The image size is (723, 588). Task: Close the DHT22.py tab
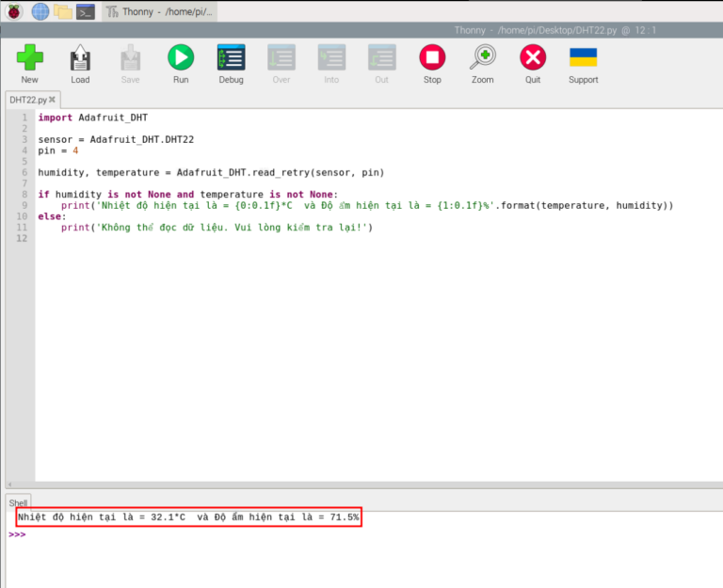53,100
